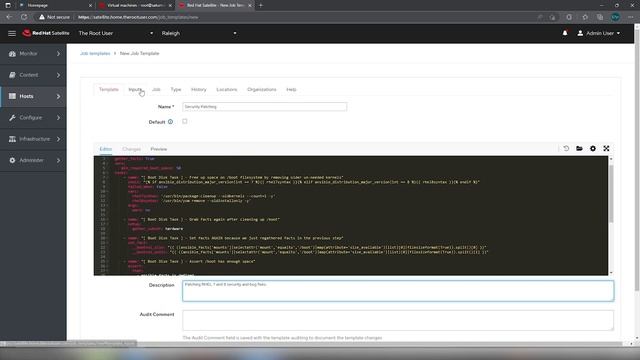Open the browser extensions icon
Image resolution: width=640 pixels, height=360 pixels.
569,17
